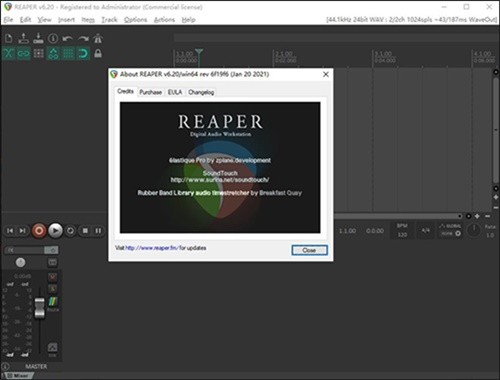Screen dimensions: 500x380
Task: Open the master Route icon
Action: (53, 303)
